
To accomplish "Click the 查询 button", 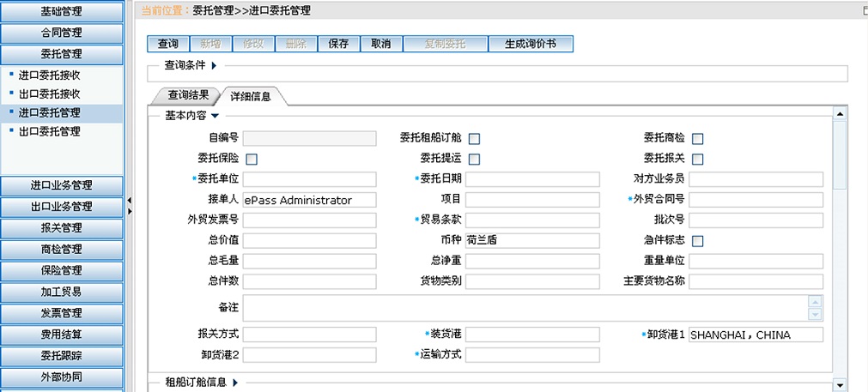I will tap(168, 44).
